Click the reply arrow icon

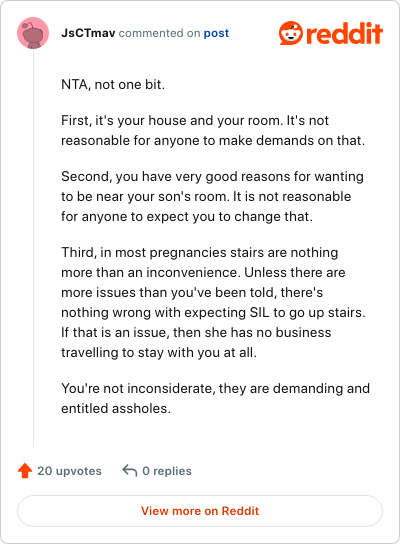(130, 471)
